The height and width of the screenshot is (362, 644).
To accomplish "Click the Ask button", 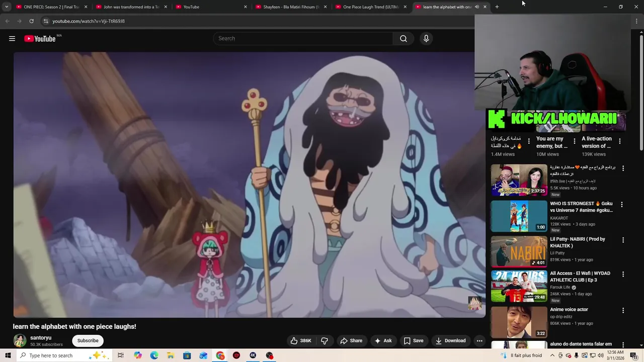I will [383, 340].
